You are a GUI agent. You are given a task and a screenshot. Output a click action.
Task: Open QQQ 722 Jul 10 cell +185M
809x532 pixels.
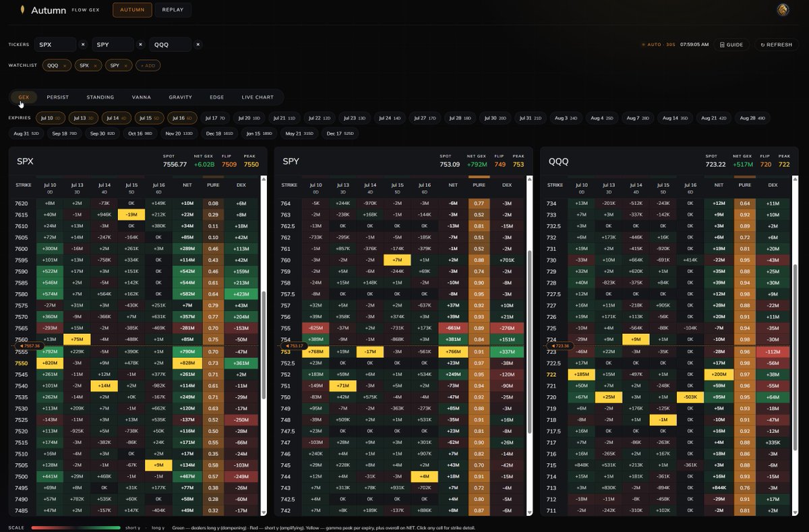tap(581, 374)
